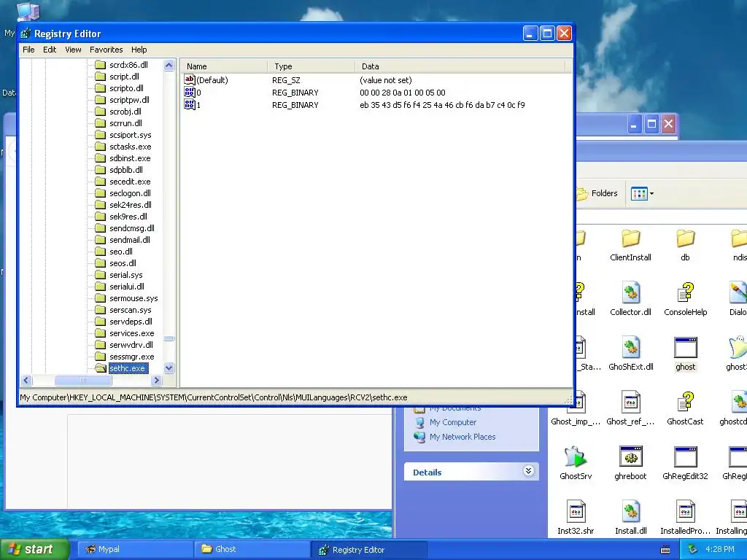Select the seclogon.dll registry key
The width and height of the screenshot is (747, 560).
point(130,192)
